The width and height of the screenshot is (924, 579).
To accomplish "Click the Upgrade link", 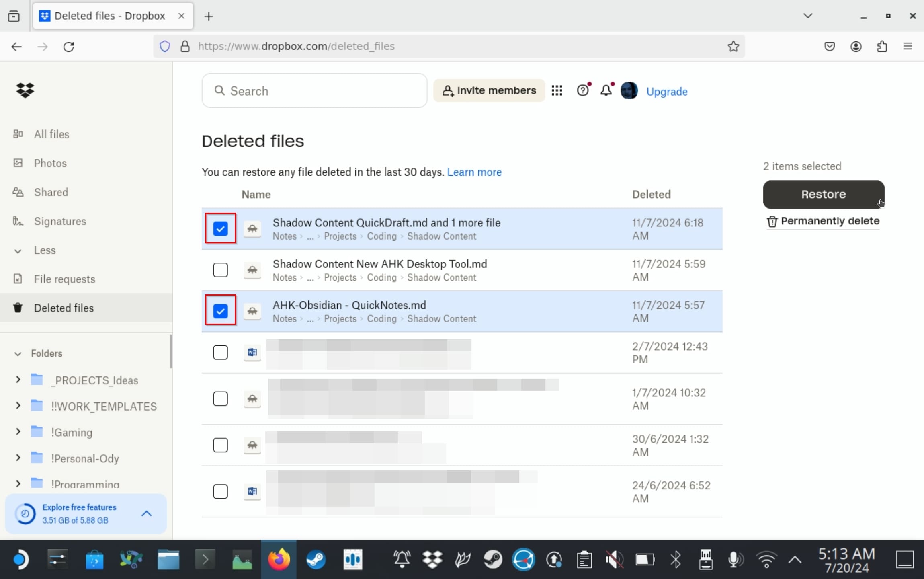I will pyautogui.click(x=667, y=92).
